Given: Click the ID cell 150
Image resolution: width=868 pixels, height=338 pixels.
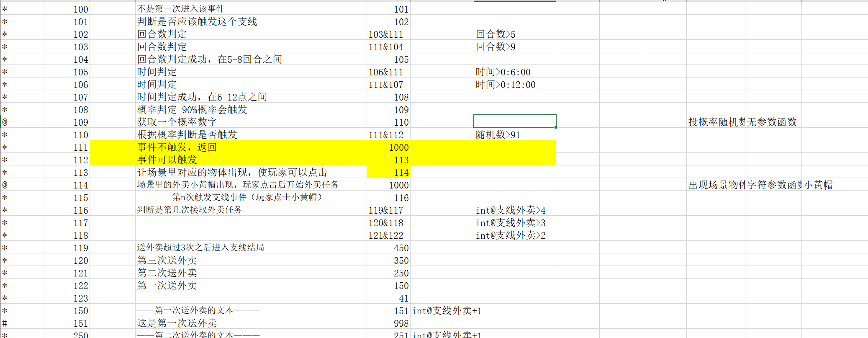Looking at the screenshot, I should pos(67,310).
